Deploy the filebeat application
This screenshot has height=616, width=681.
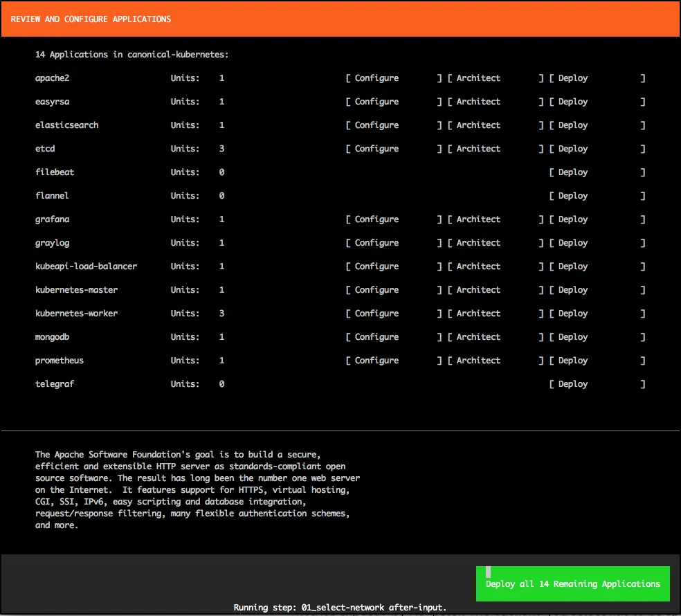tap(573, 172)
